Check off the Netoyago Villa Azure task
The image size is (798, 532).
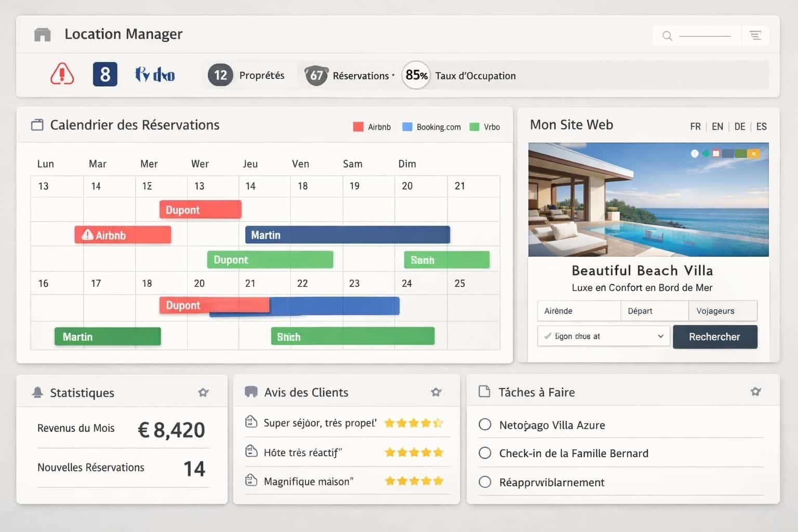[485, 424]
